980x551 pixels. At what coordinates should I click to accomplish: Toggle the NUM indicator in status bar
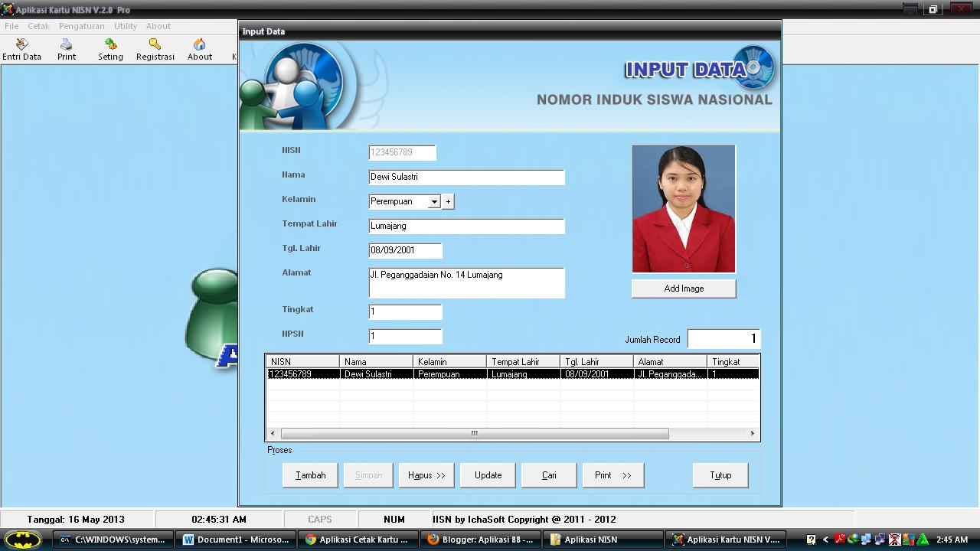tap(394, 519)
